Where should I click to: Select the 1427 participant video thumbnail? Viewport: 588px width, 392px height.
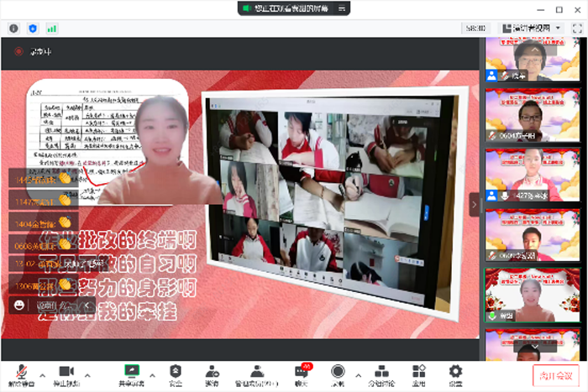point(533,175)
